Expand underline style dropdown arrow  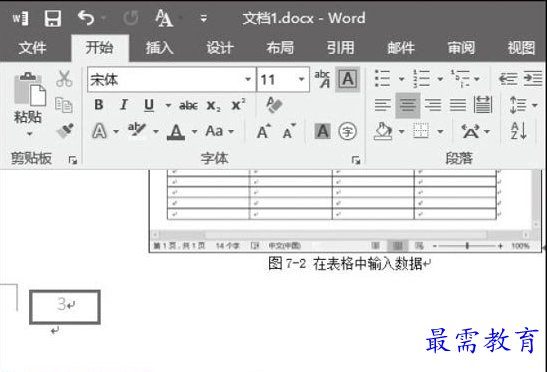pyautogui.click(x=168, y=105)
